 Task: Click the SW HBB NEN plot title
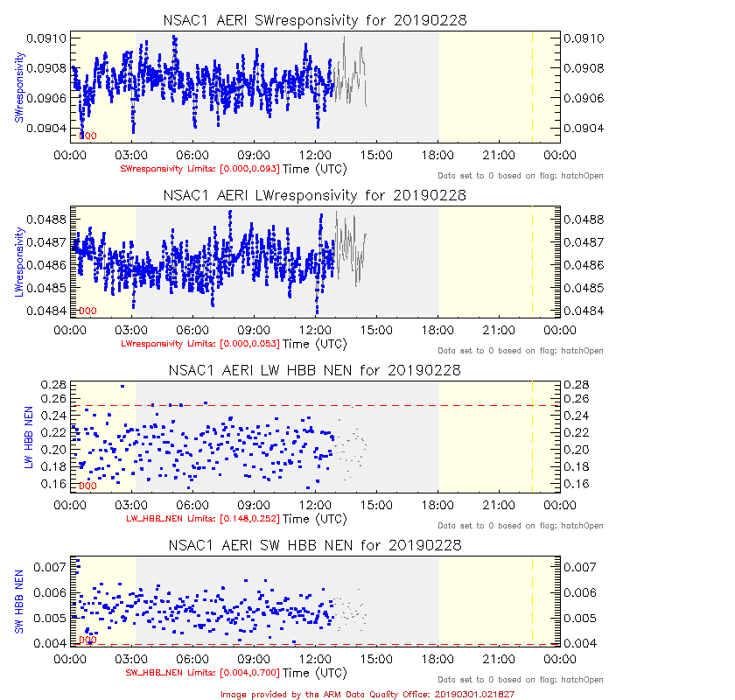coord(314,545)
